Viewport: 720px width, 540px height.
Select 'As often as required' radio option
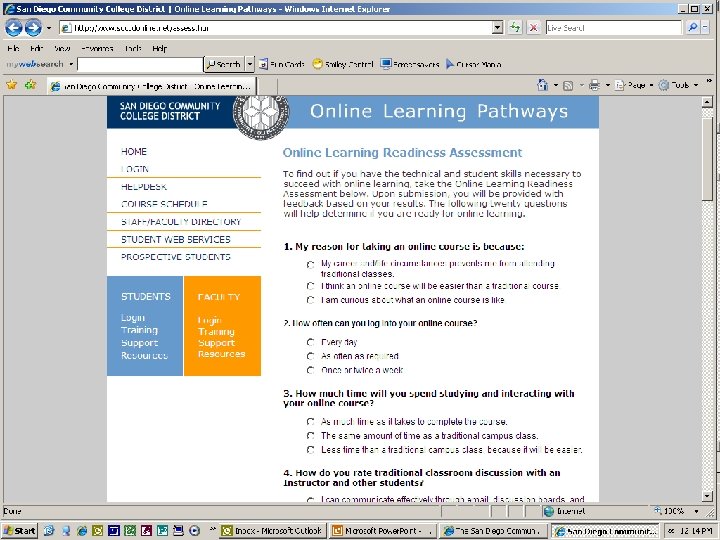pos(311,356)
